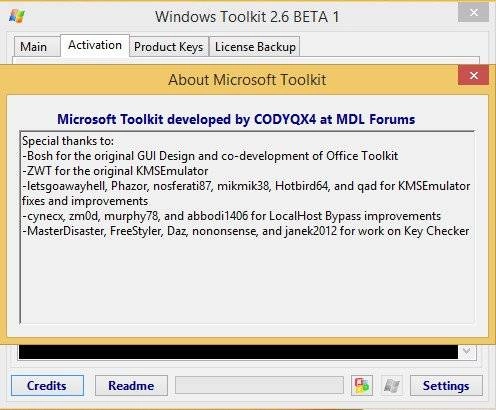Click the ZWT original KMSEmulator credit line

point(115,171)
